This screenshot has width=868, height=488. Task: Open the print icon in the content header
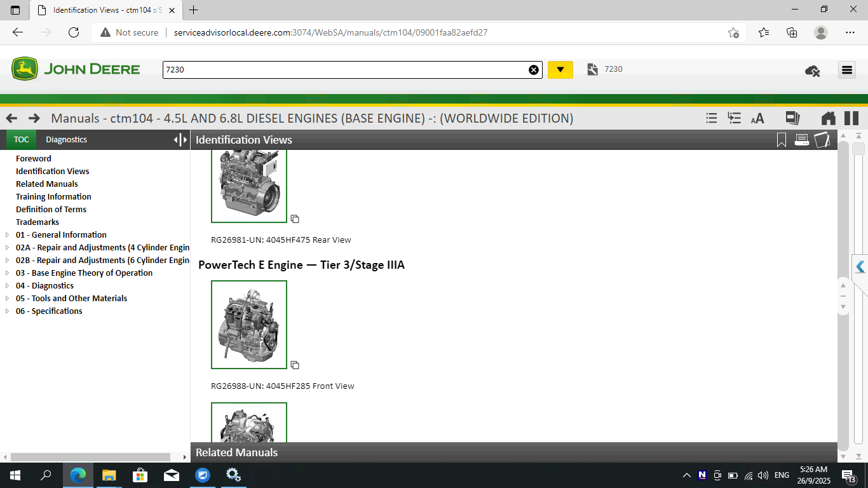pos(802,140)
